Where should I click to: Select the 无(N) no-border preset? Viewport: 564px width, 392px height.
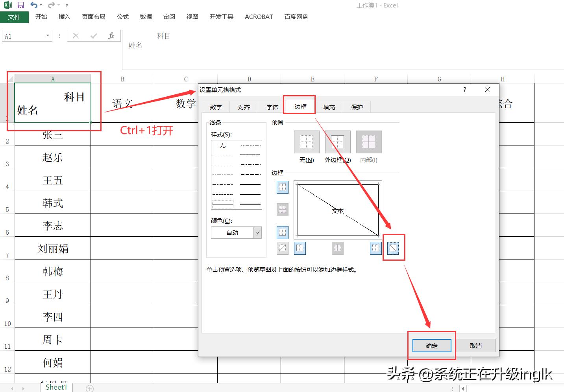coord(306,142)
